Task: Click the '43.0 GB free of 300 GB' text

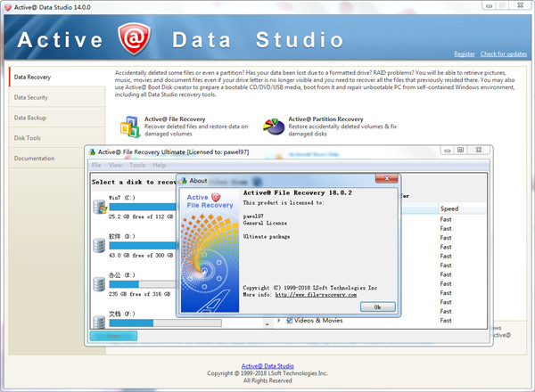Action: pyautogui.click(x=141, y=256)
